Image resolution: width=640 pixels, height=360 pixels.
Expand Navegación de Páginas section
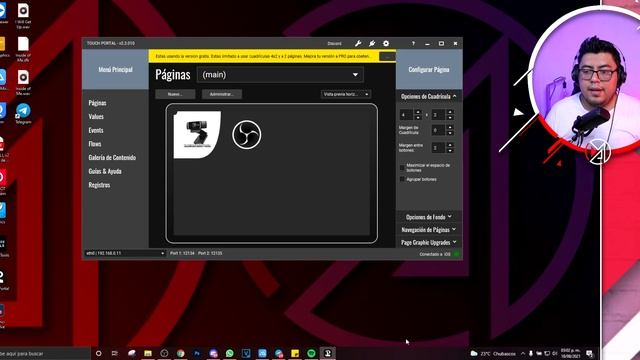point(429,229)
